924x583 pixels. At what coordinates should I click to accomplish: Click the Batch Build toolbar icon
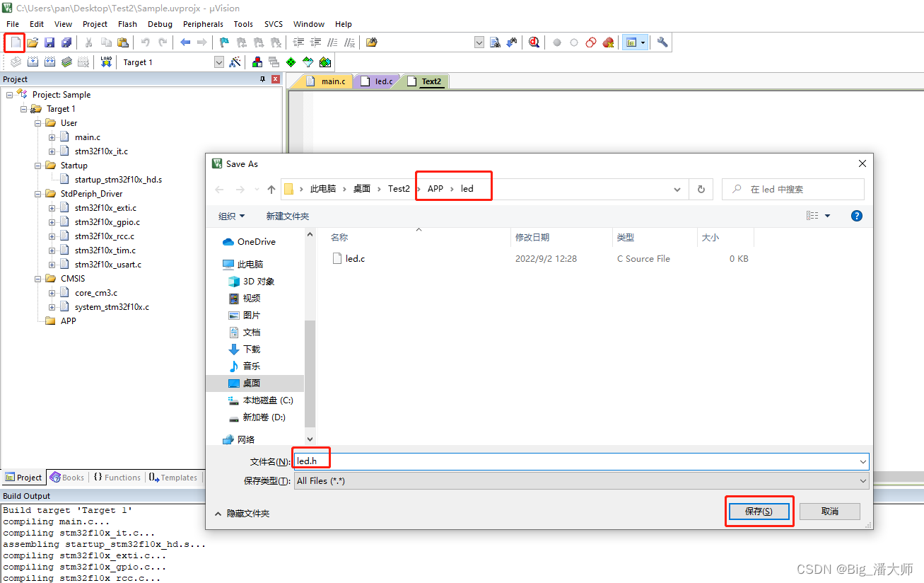coord(66,62)
